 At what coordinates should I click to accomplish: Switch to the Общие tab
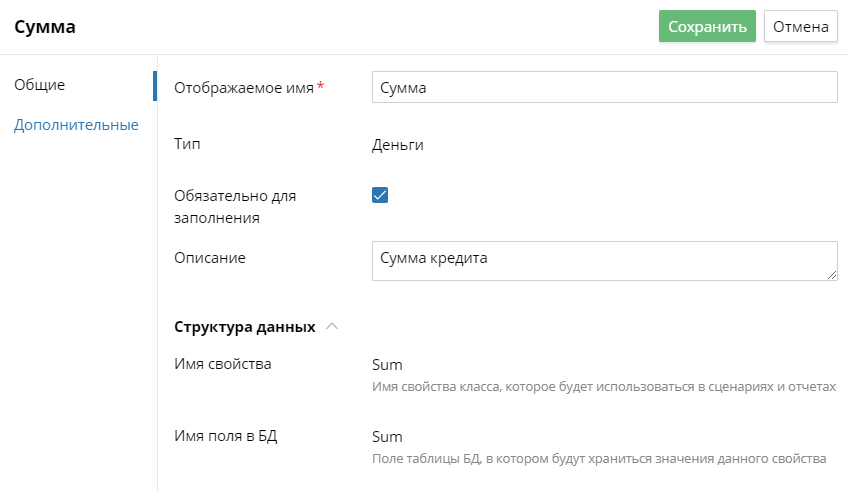pos(40,85)
